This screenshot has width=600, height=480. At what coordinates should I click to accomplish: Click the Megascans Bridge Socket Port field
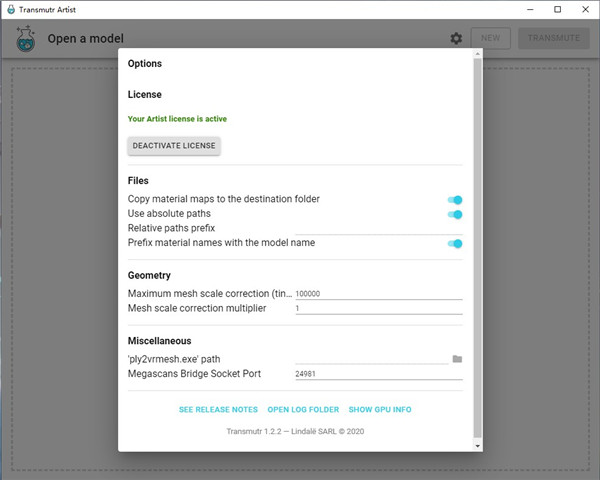[x=378, y=373]
